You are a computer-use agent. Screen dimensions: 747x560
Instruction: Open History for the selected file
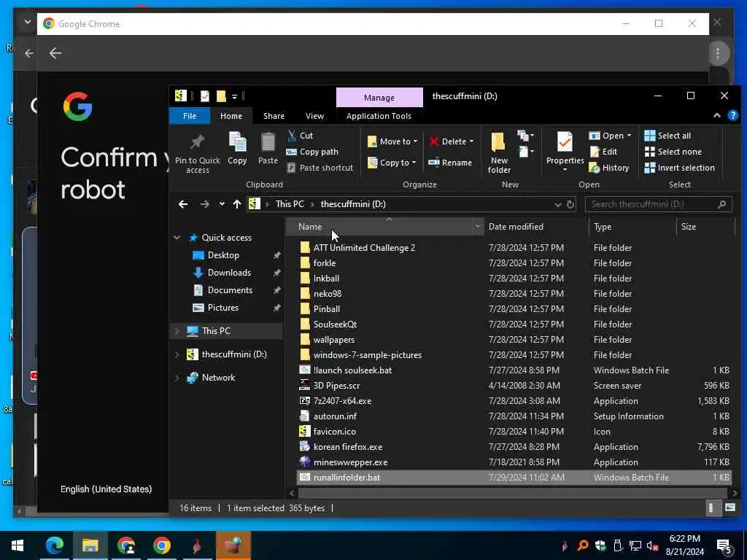click(x=609, y=168)
